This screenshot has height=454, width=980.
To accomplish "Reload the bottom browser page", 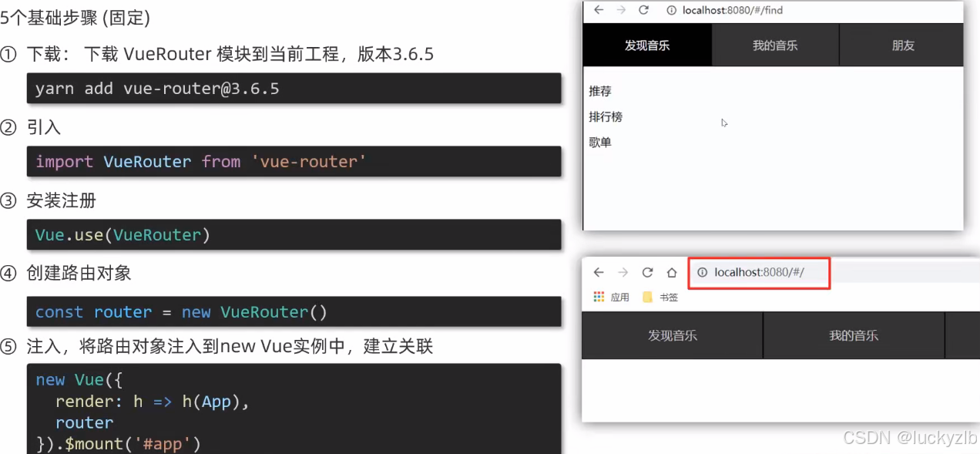I will [648, 272].
